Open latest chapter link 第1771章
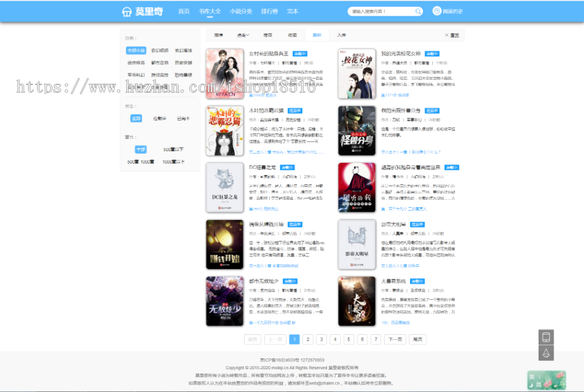Screen dimensions: 584x392 [395, 95]
